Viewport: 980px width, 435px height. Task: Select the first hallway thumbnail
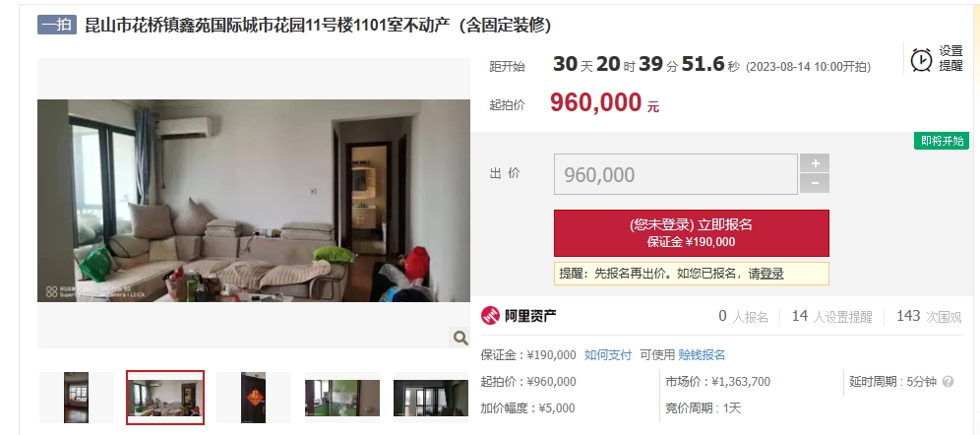pyautogui.click(x=76, y=398)
